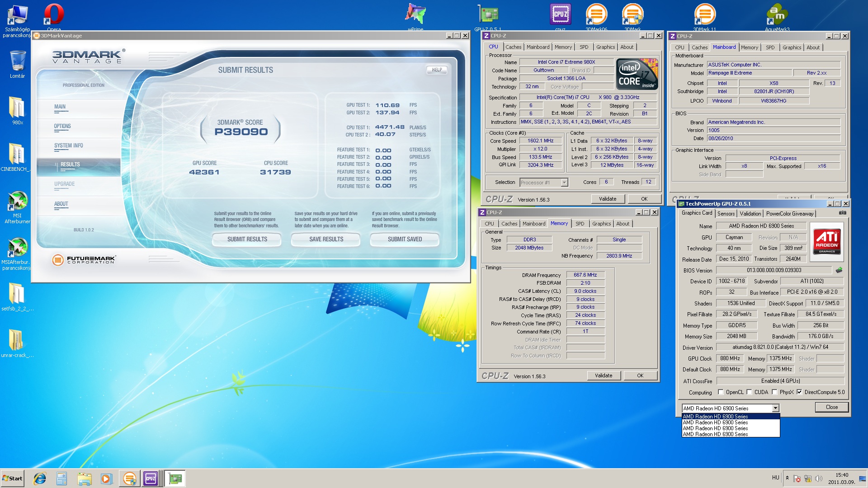The width and height of the screenshot is (868, 488).
Task: Click the Intel Core i7 logo in CPU-Z
Action: [637, 74]
